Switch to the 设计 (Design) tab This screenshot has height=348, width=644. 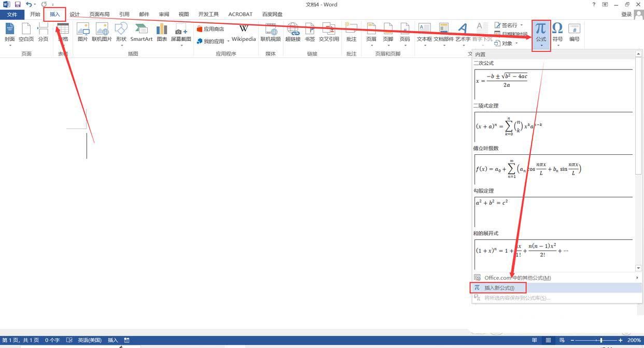click(75, 14)
